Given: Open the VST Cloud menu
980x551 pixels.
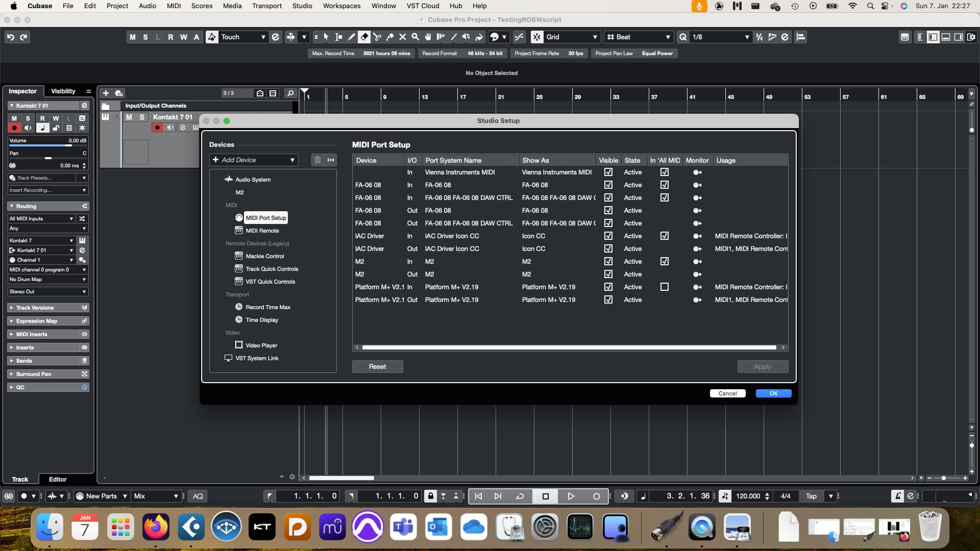Looking at the screenshot, I should click(x=423, y=6).
